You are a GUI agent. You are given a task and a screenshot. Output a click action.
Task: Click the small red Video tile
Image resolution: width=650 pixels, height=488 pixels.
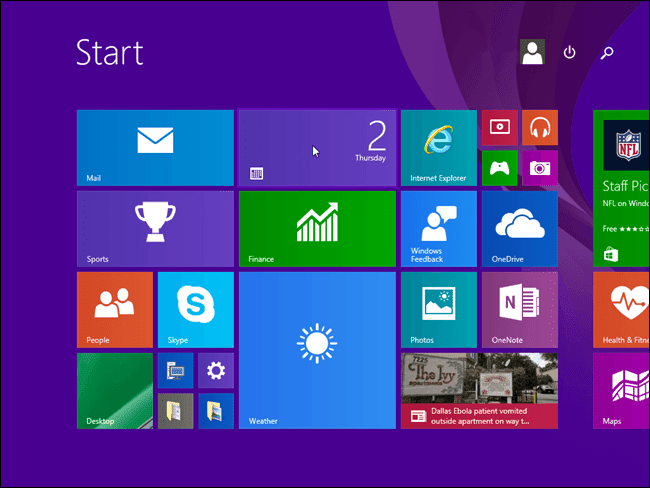pos(500,127)
